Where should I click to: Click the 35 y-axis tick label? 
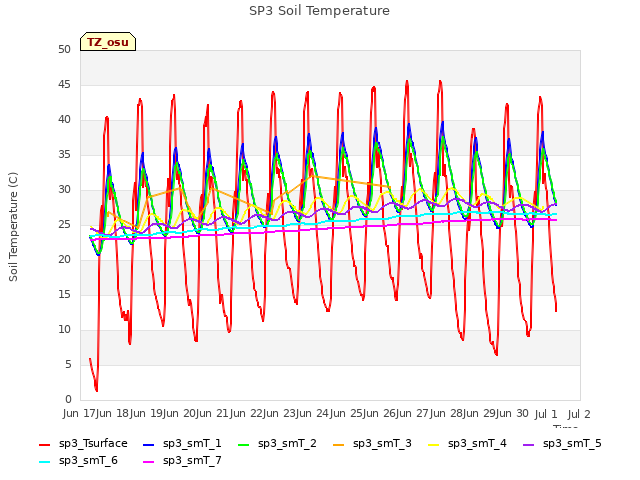[x=64, y=154]
